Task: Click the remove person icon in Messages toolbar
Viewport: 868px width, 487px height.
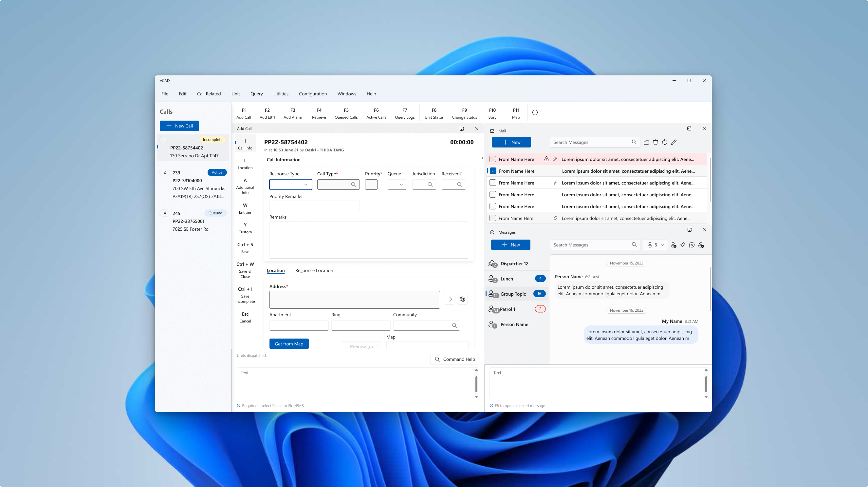Action: 701,245
